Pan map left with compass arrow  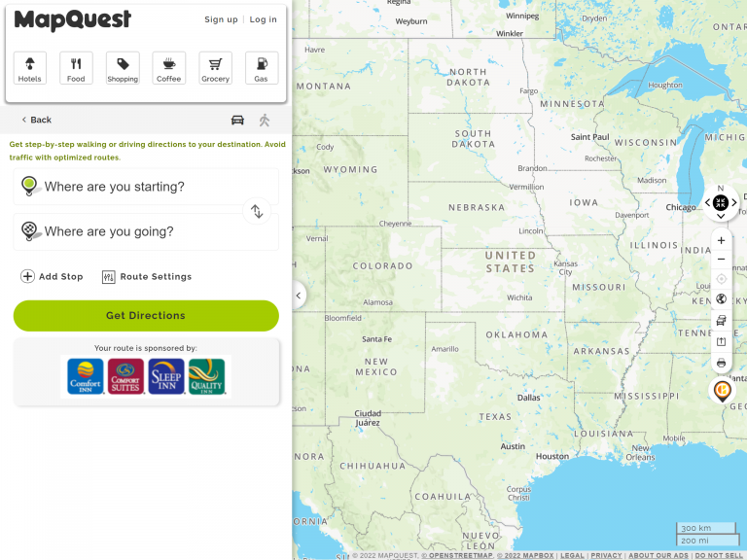707,203
